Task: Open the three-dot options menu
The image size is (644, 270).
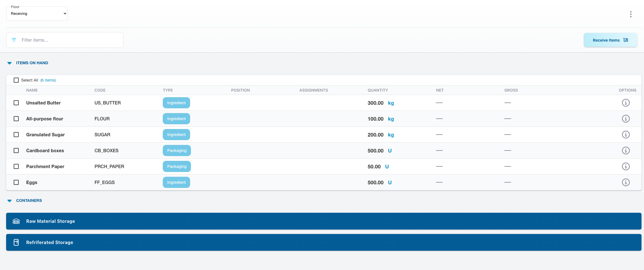Action: 631,14
